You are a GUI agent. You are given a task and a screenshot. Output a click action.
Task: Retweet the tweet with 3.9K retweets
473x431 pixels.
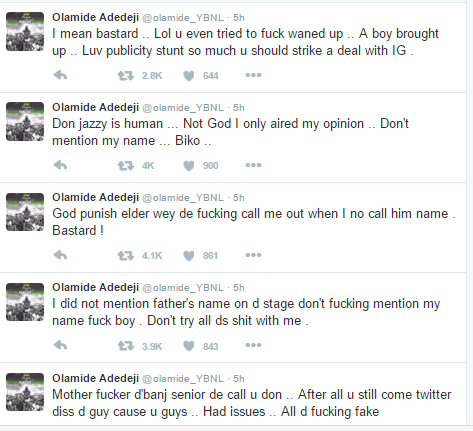pyautogui.click(x=126, y=346)
